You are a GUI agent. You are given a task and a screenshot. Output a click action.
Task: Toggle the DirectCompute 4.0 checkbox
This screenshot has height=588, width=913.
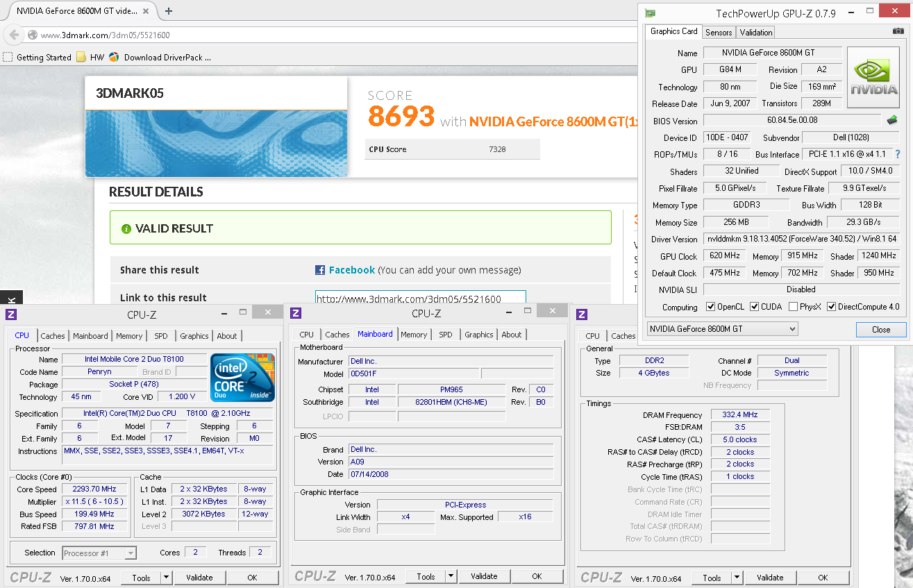pyautogui.click(x=831, y=307)
